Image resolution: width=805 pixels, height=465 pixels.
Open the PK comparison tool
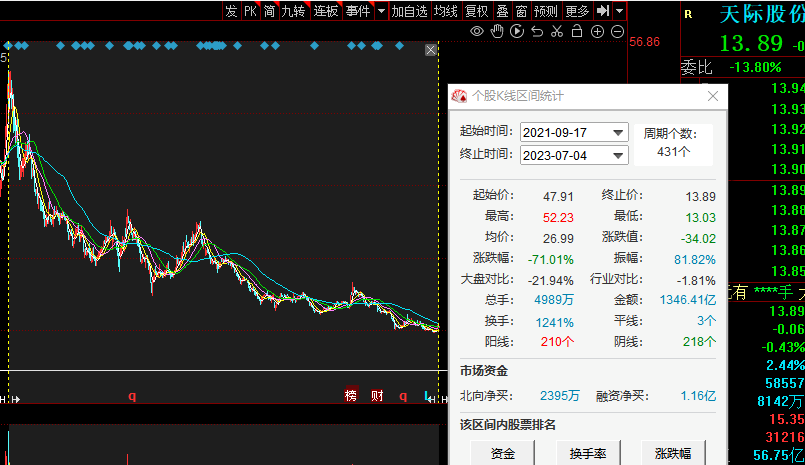pyautogui.click(x=250, y=11)
